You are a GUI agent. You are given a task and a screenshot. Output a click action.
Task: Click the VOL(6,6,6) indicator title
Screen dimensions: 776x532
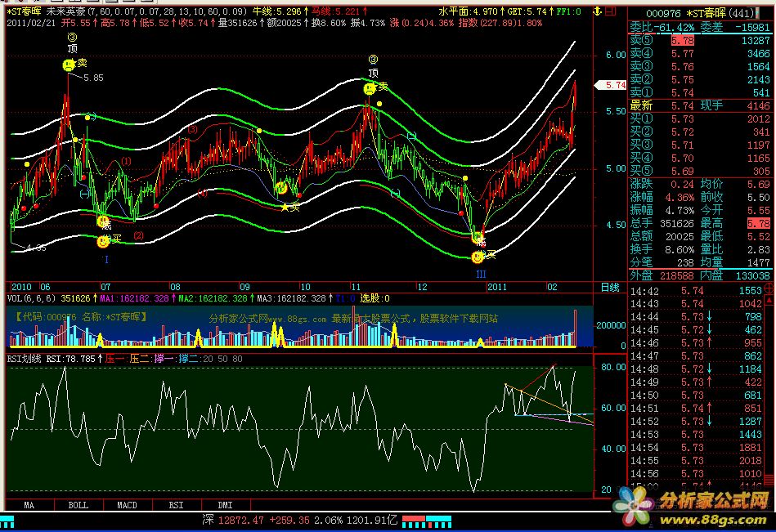point(31,298)
